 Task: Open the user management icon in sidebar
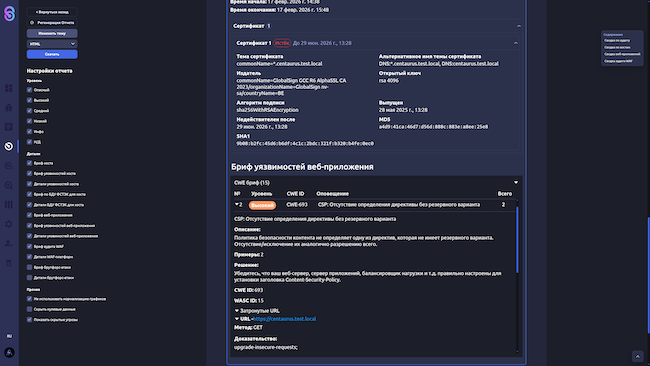coord(9,244)
